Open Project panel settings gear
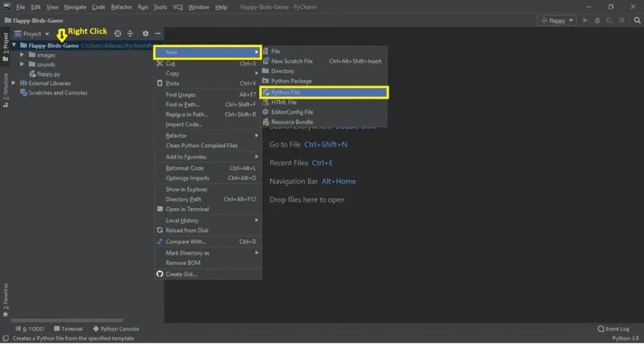The width and height of the screenshot is (644, 344). (x=145, y=34)
